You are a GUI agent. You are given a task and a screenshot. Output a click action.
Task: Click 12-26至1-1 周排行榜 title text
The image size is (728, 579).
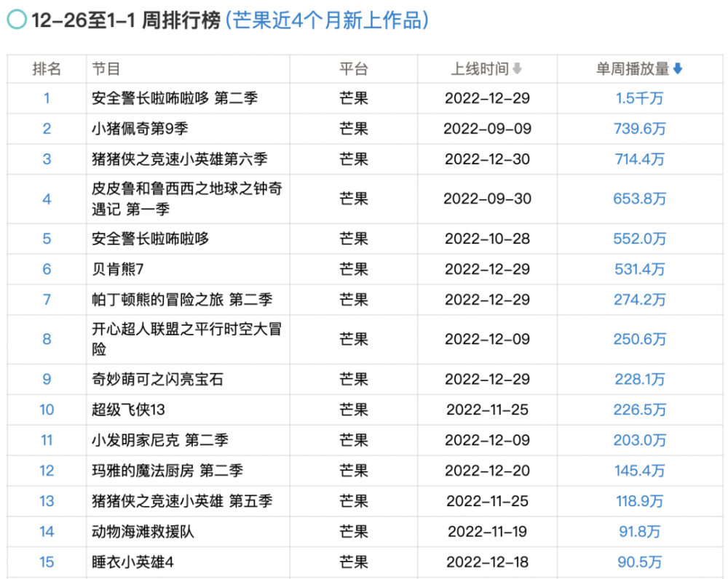[126, 20]
